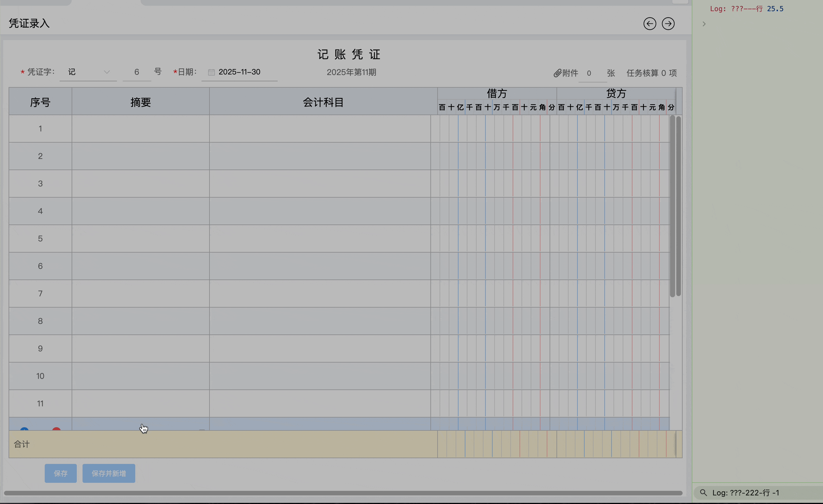Click the paperclip 附件 attachment icon
Viewport: 823px width, 504px height.
(x=557, y=73)
